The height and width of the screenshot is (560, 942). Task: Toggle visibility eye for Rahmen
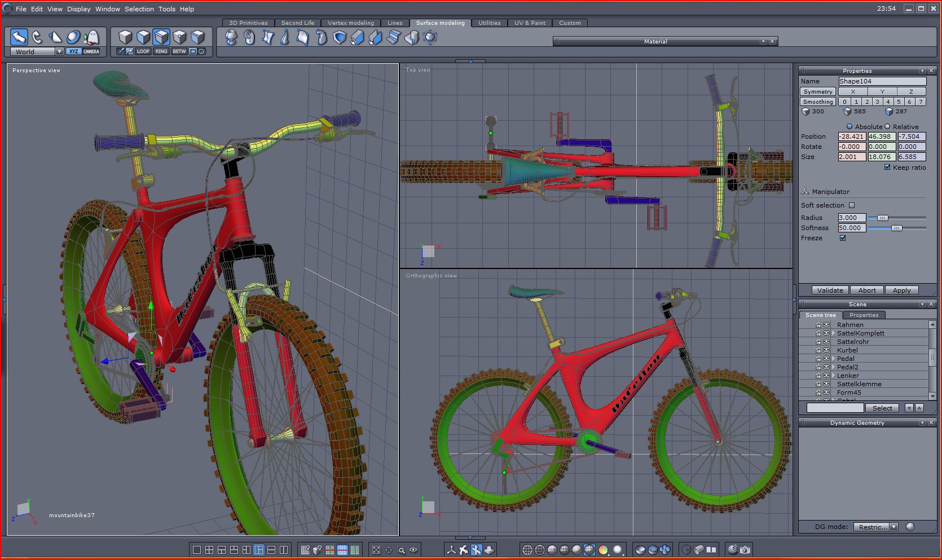(x=826, y=325)
